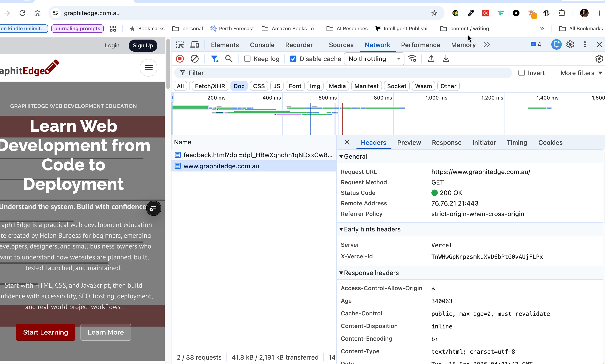Click the webpage vertical scrollbar
The height and width of the screenshot is (364, 605).
[168, 64]
